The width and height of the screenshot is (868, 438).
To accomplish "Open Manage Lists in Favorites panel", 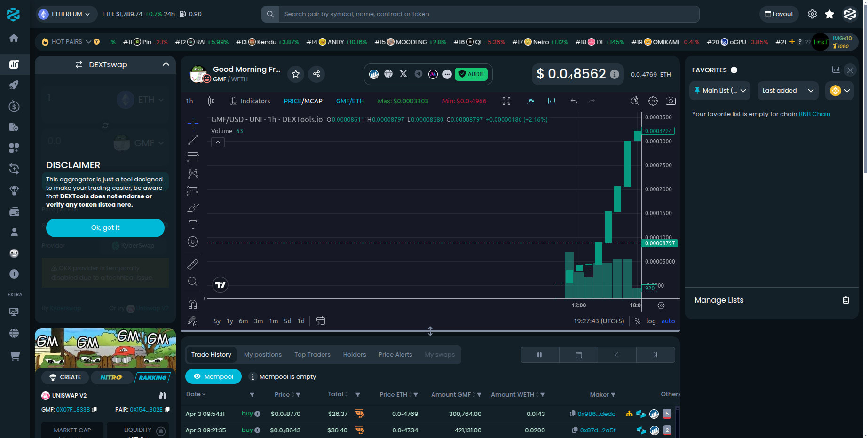I will pyautogui.click(x=718, y=300).
